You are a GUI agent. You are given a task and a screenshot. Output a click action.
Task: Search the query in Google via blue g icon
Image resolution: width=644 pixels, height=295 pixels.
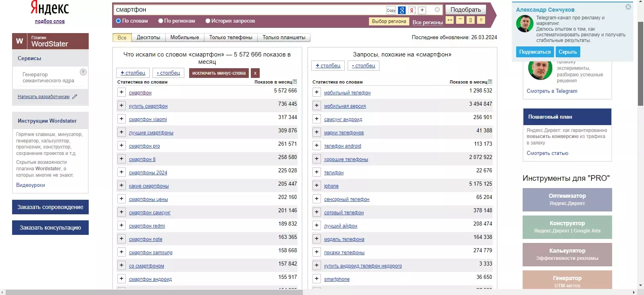(402, 10)
